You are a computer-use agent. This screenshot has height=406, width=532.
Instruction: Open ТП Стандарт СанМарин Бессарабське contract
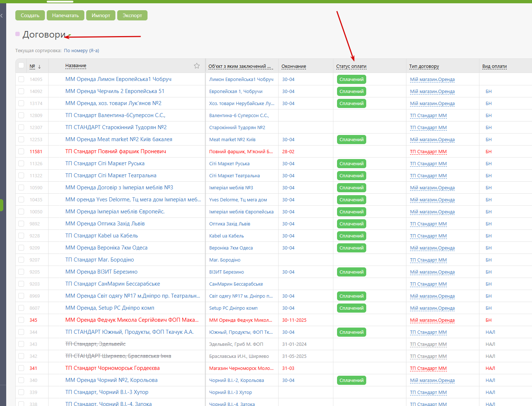(112, 284)
